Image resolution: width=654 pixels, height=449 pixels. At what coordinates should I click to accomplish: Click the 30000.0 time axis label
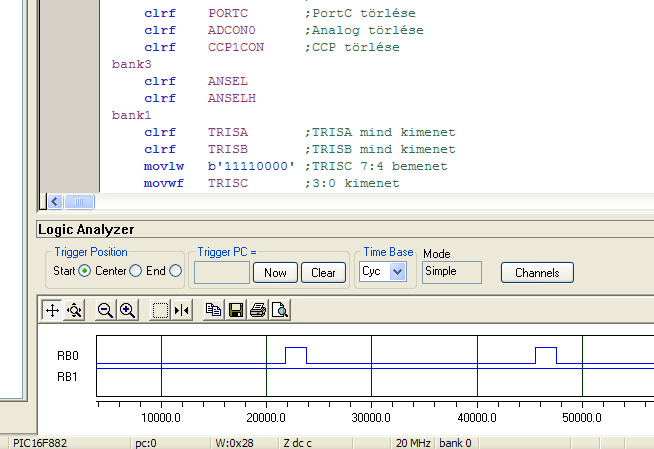click(x=371, y=418)
